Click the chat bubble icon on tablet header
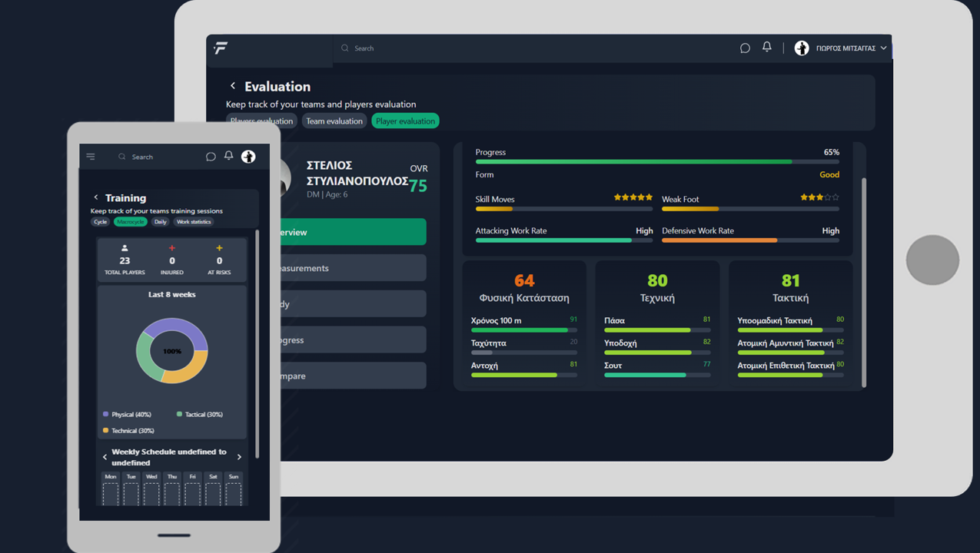980x553 pixels. coord(745,48)
